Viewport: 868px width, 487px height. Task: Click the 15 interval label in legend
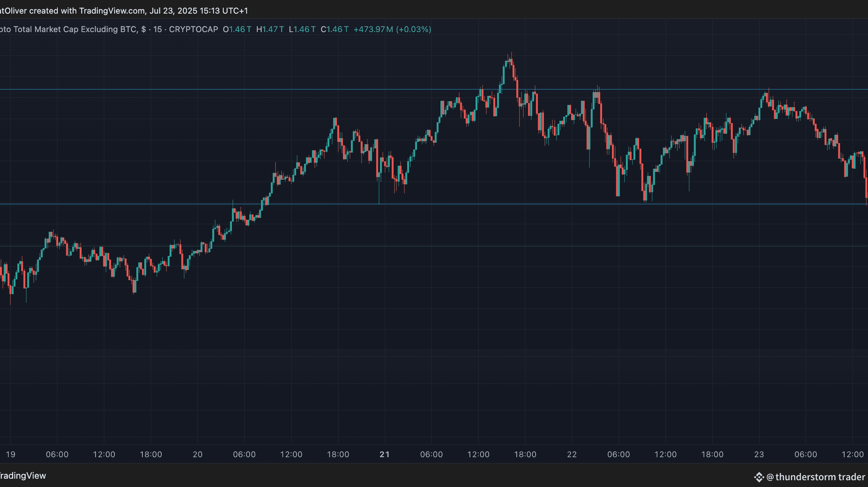(x=158, y=29)
